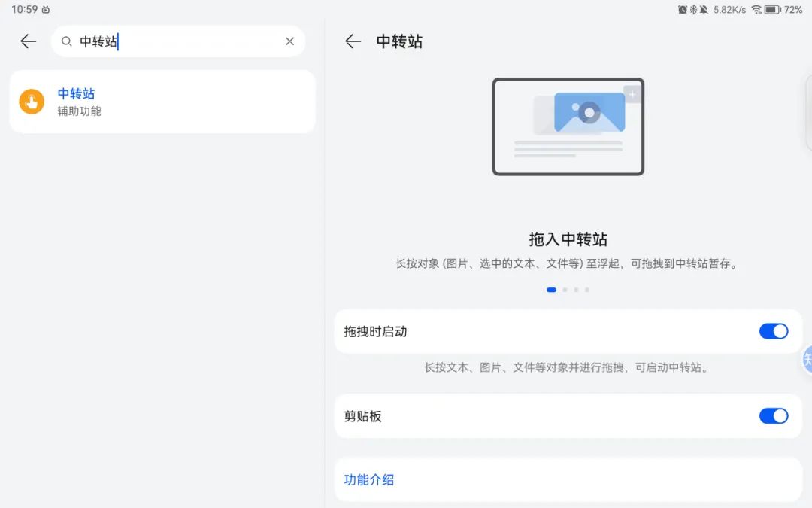Clear the search text with the X icon
The height and width of the screenshot is (508, 812).
pos(289,41)
